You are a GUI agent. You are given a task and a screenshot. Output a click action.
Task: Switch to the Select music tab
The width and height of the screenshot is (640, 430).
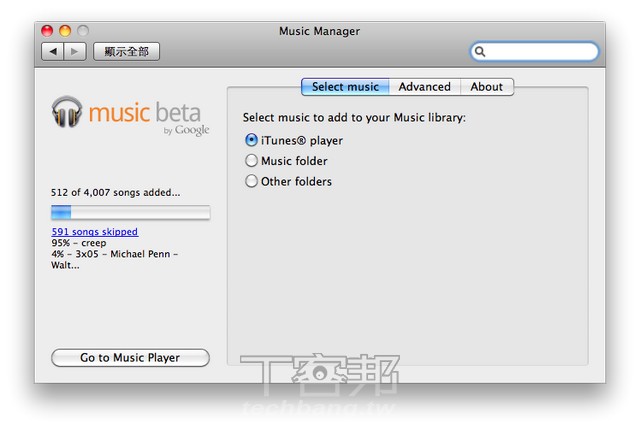(345, 87)
